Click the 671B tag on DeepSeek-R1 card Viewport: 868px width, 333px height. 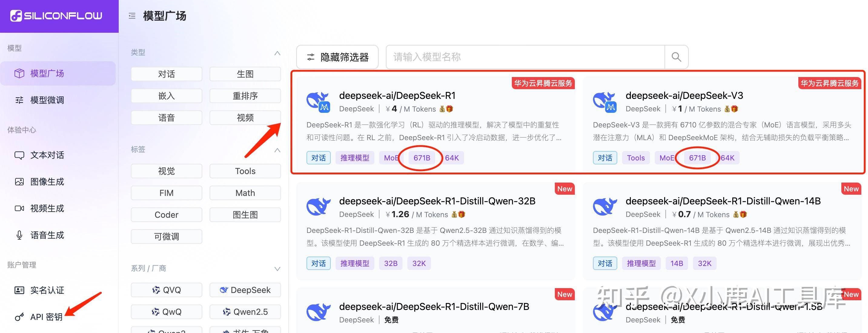click(422, 158)
